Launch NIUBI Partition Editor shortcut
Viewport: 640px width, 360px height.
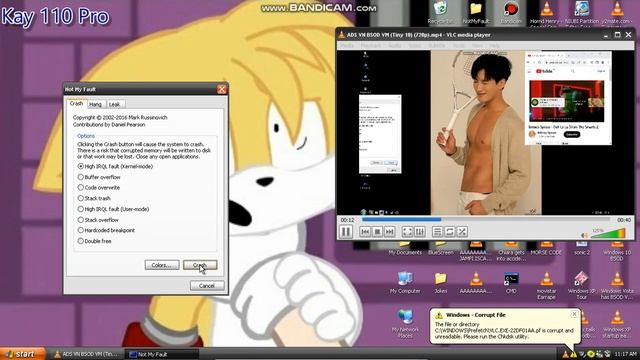pyautogui.click(x=582, y=13)
